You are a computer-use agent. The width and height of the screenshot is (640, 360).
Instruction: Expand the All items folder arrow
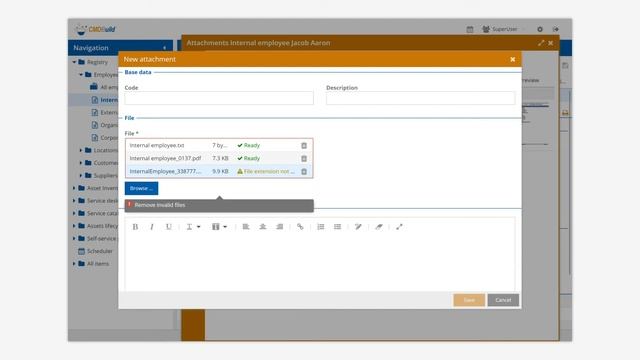click(74, 264)
